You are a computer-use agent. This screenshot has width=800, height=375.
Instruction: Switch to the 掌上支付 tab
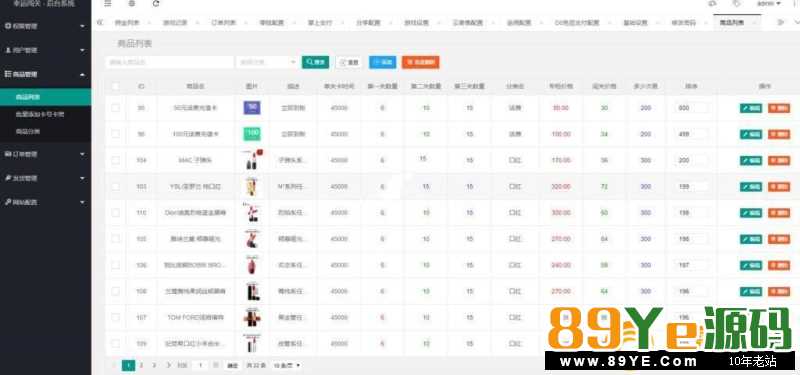pyautogui.click(x=320, y=23)
